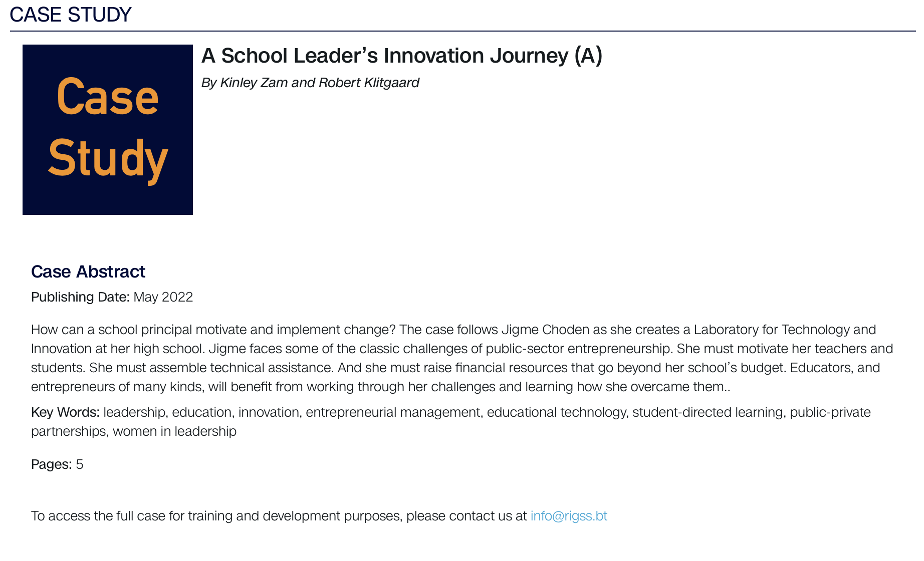Click the page count number 5
Viewport: 924px width, 561px height.
[x=80, y=464]
